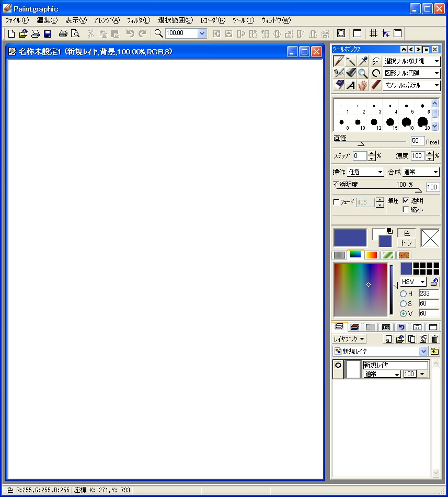Click the open layer folder icon
This screenshot has width=448, height=497.
[x=400, y=339]
